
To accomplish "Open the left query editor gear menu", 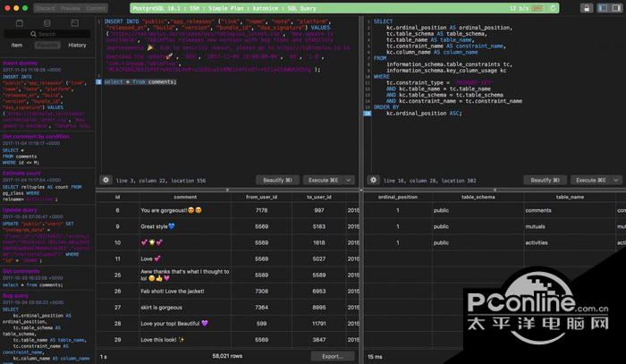I will coord(106,180).
